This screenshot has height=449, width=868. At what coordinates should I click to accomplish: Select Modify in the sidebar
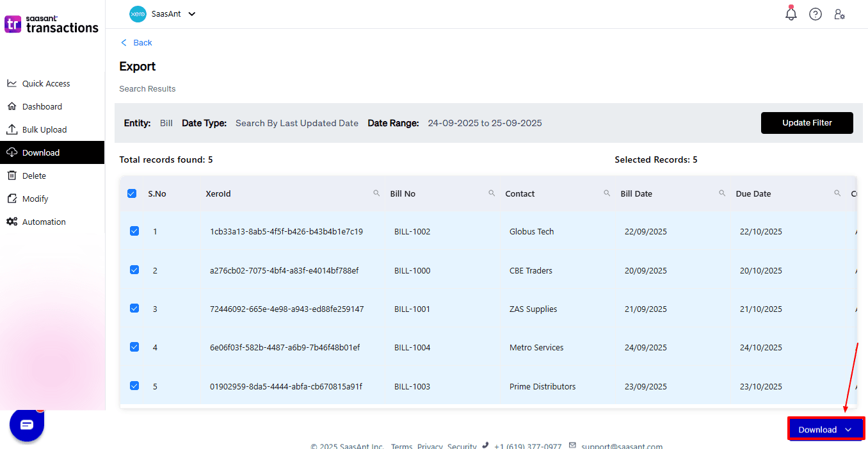(x=35, y=199)
